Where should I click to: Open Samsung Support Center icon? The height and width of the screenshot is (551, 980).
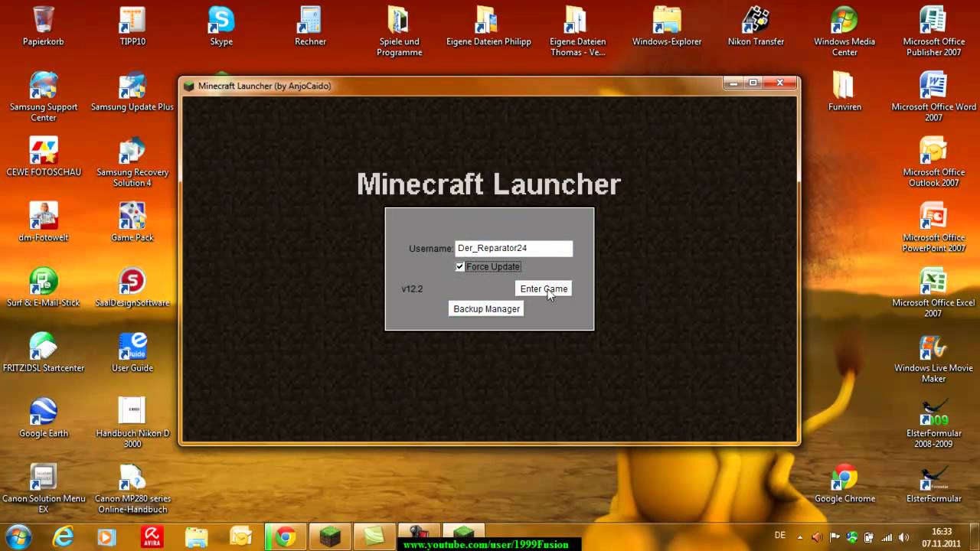point(44,96)
